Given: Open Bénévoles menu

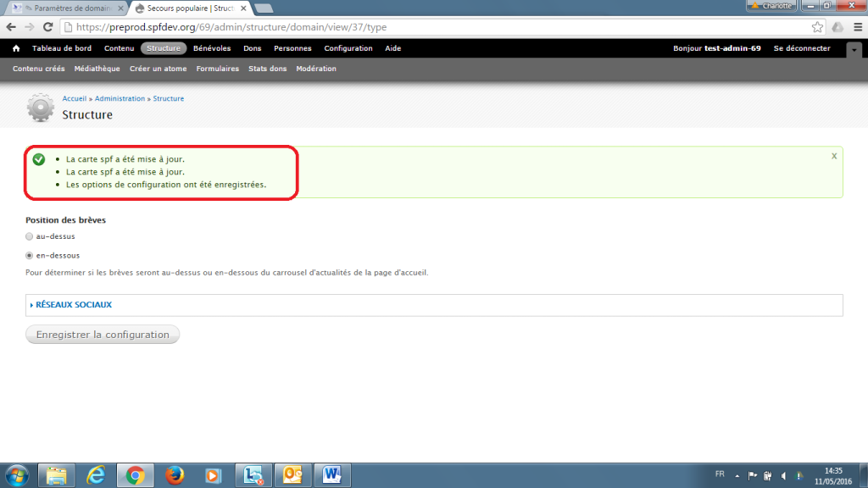Looking at the screenshot, I should pyautogui.click(x=212, y=48).
